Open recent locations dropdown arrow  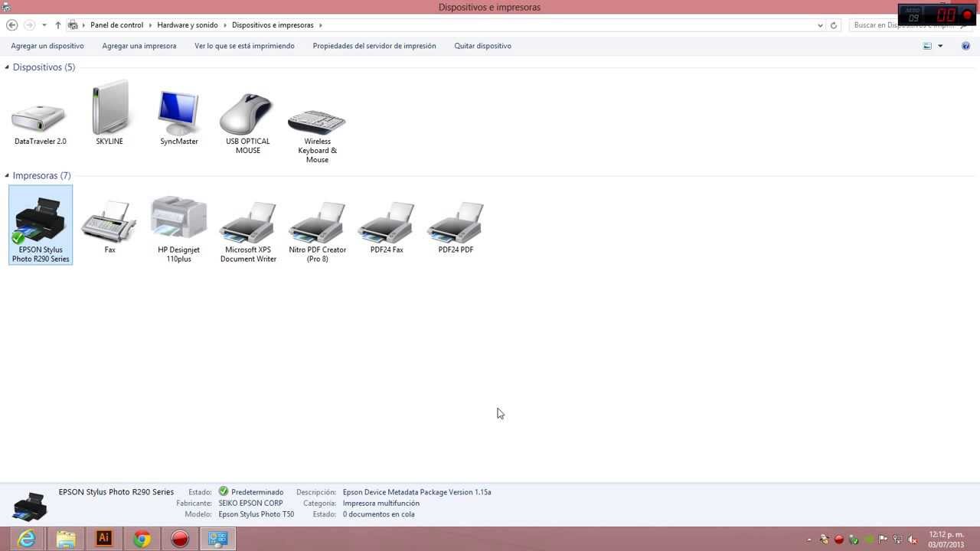(x=44, y=25)
